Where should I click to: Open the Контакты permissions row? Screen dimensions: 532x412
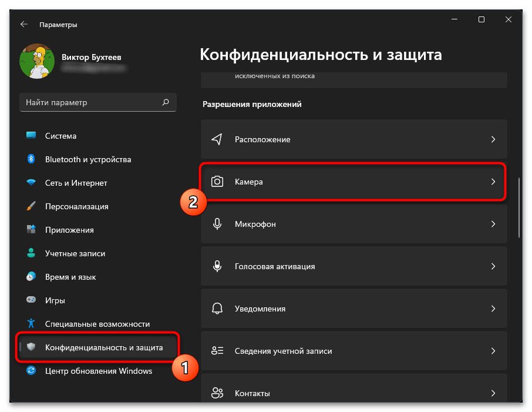tap(353, 393)
